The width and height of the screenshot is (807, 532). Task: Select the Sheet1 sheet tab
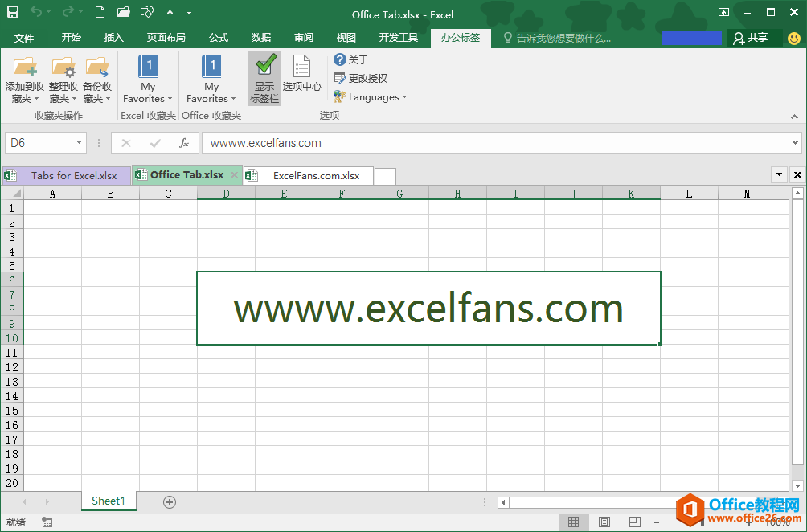click(109, 501)
